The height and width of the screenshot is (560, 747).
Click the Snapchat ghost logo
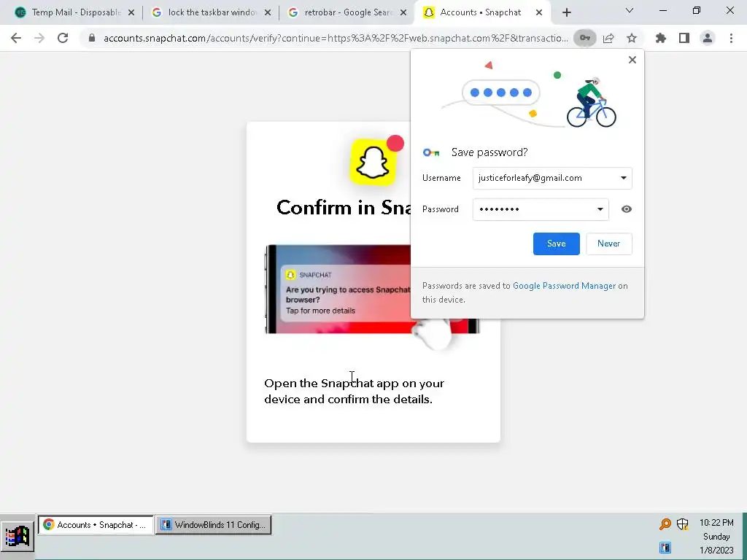(x=373, y=163)
